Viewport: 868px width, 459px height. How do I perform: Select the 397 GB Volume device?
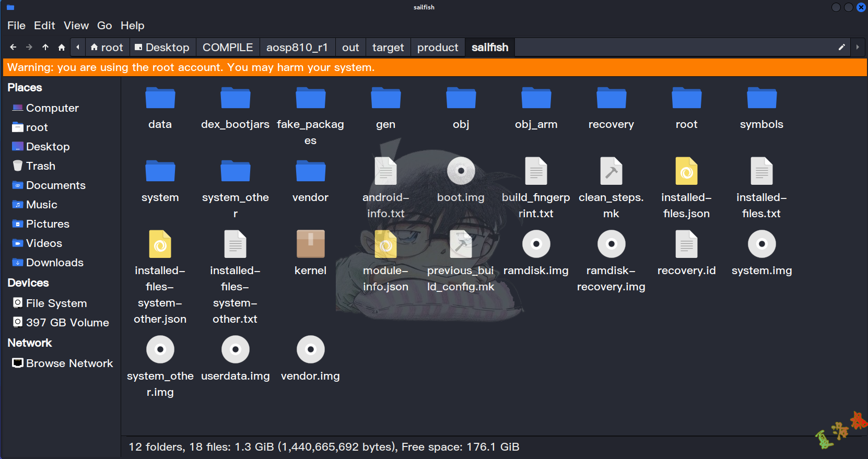click(67, 323)
